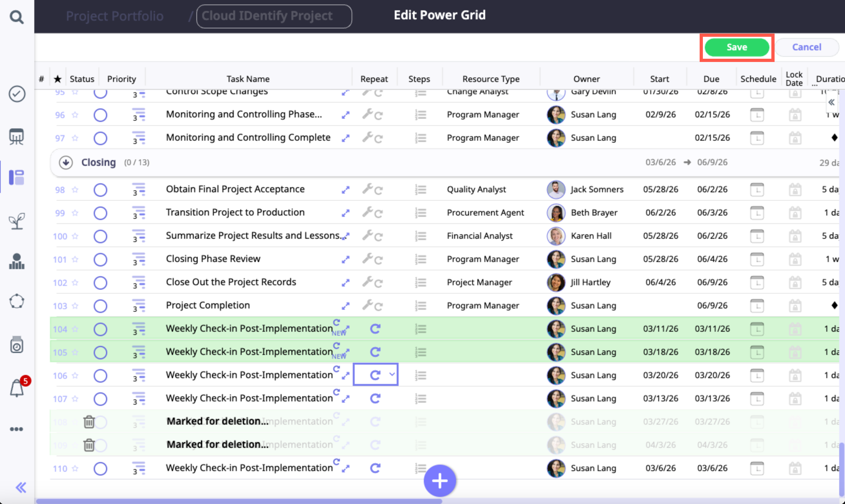Click the green Save button

[736, 47]
